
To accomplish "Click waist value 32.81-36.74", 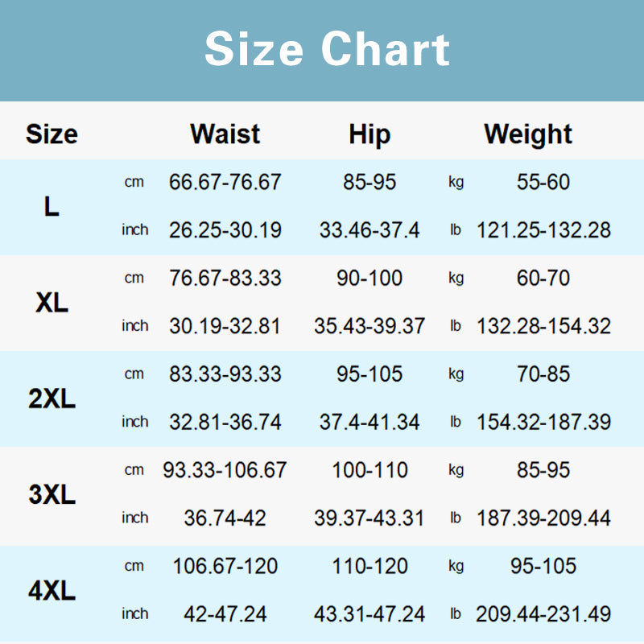I will click(225, 422).
